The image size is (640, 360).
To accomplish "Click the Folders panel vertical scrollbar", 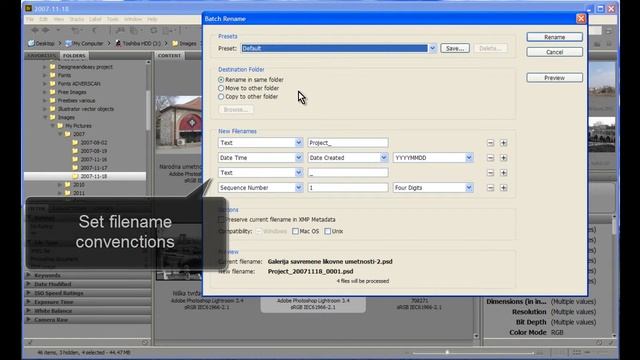I will point(148,110).
